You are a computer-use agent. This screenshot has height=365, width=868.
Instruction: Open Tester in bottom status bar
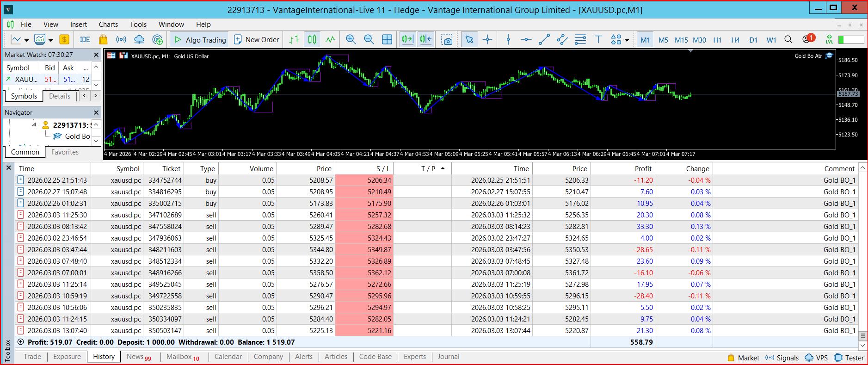(x=849, y=358)
